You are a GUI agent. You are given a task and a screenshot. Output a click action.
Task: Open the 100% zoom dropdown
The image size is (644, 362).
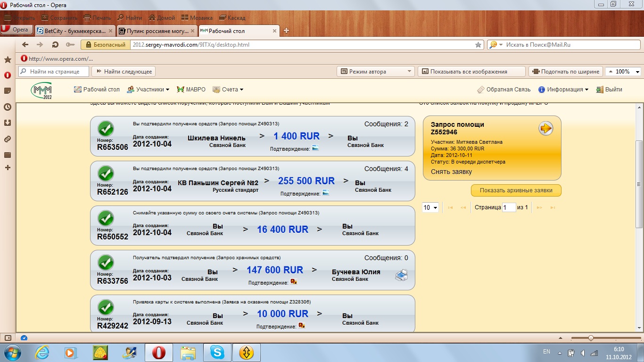coord(623,72)
